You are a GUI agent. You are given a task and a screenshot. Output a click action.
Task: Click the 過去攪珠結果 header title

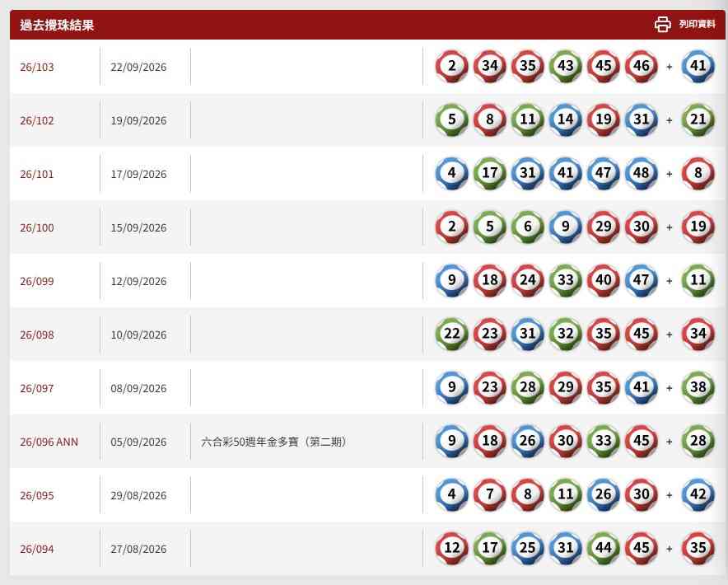[57, 25]
